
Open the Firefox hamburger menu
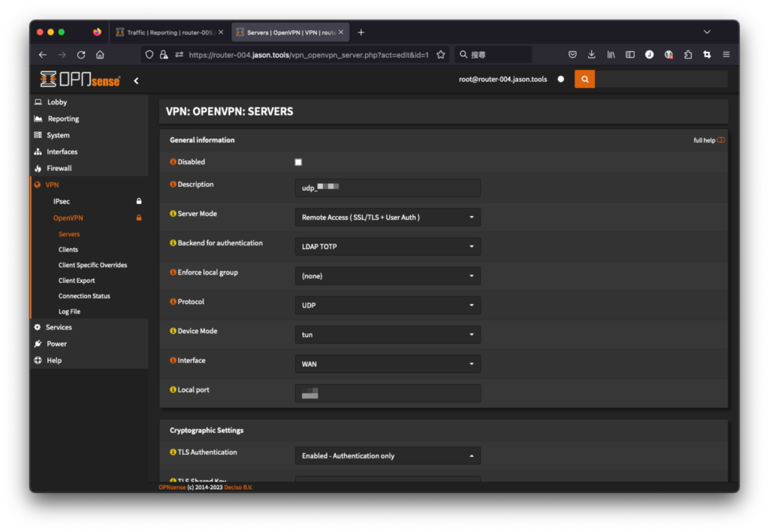click(x=726, y=55)
